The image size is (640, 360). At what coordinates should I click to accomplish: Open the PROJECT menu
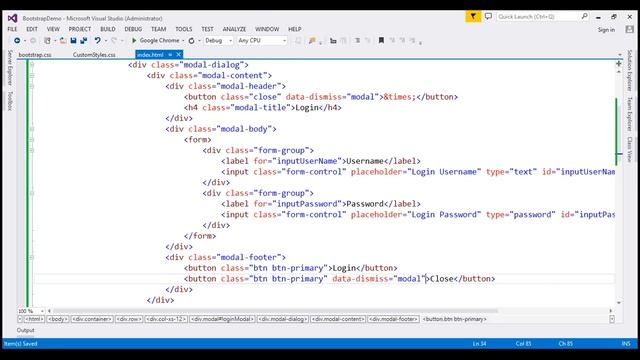click(80, 29)
